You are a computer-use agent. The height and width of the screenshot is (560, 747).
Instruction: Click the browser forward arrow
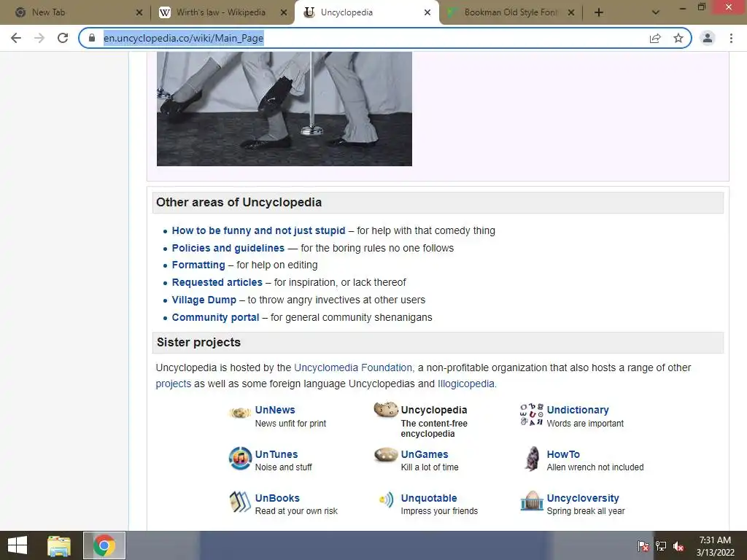pyautogui.click(x=39, y=38)
